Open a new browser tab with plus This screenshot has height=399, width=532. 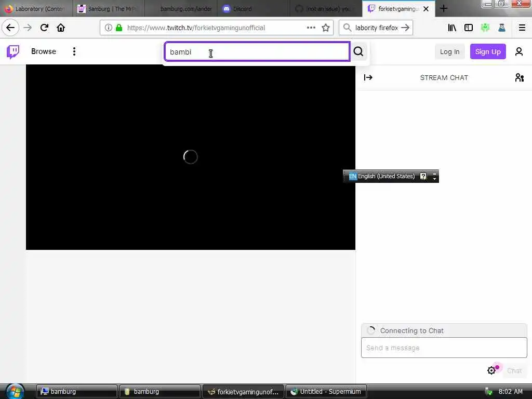444,8
